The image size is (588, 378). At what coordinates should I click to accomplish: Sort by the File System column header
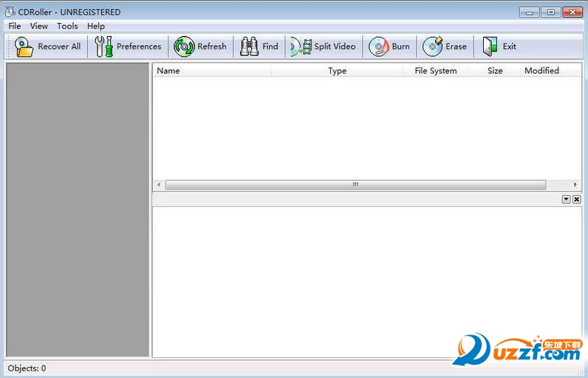point(436,70)
